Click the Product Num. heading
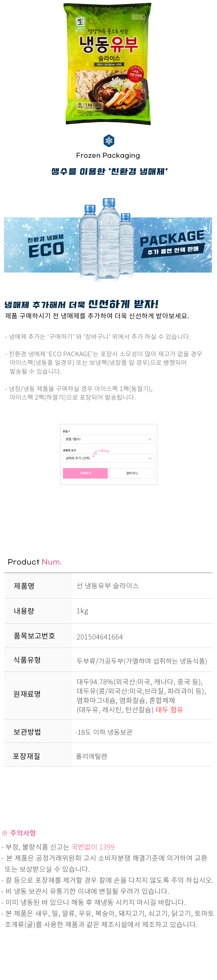The image size is (217, 980). [x=35, y=562]
